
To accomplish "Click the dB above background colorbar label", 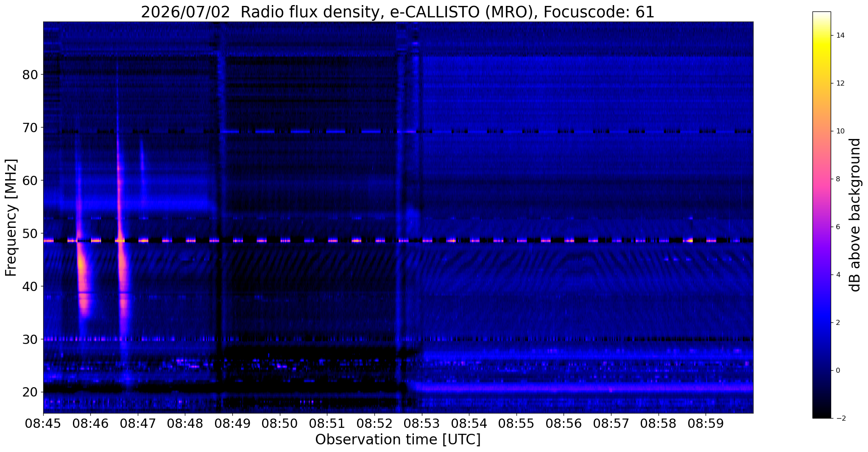I will [855, 215].
